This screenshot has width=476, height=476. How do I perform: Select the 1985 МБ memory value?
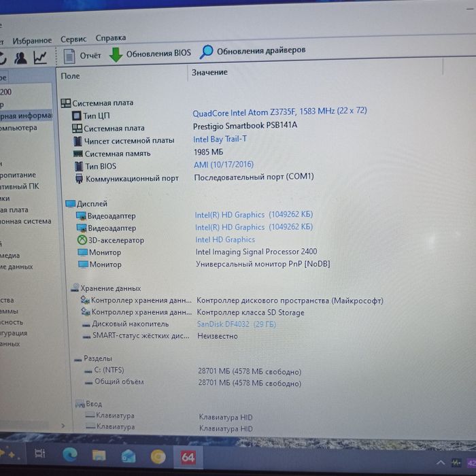tap(208, 152)
